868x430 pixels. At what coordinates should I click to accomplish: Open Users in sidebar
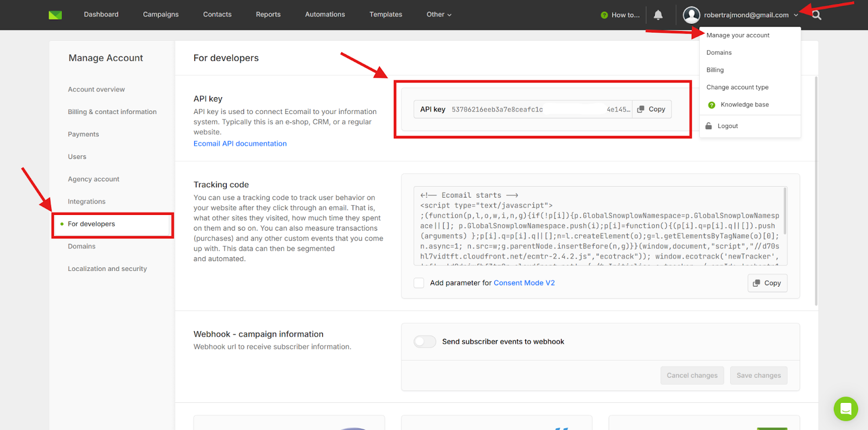pos(77,157)
